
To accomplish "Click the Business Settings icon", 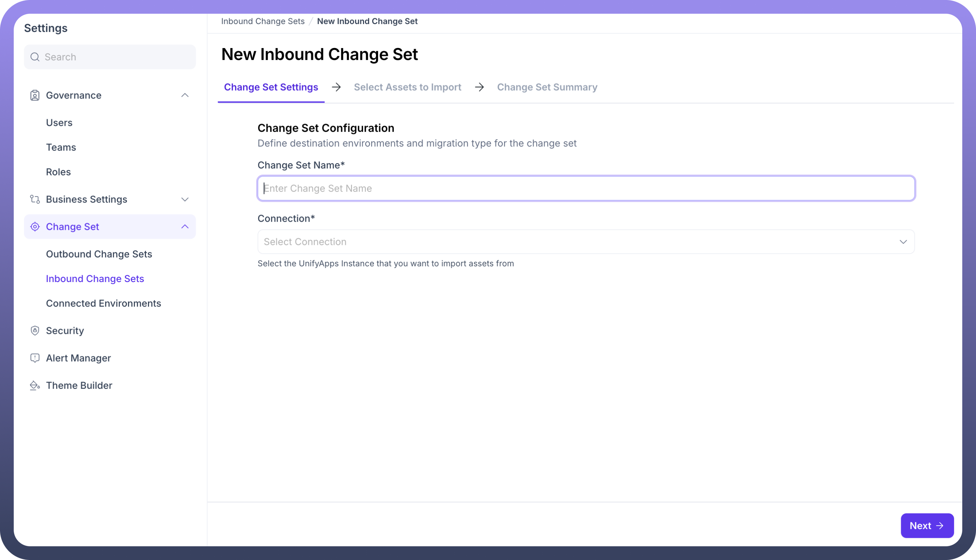I will pos(35,199).
